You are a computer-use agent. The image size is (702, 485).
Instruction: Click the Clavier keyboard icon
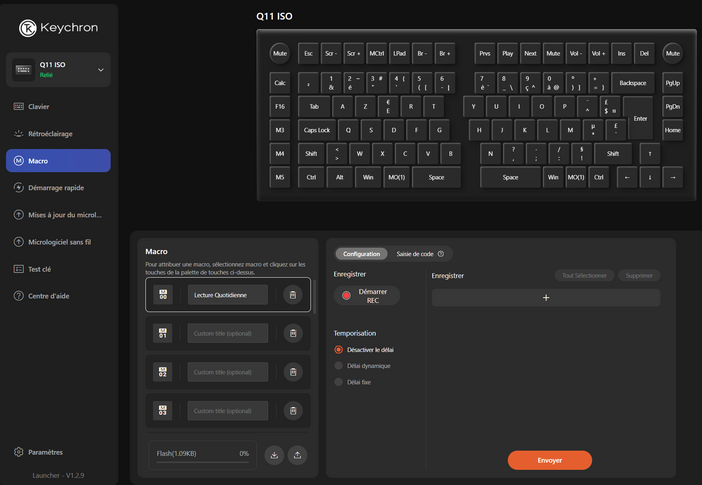click(18, 107)
